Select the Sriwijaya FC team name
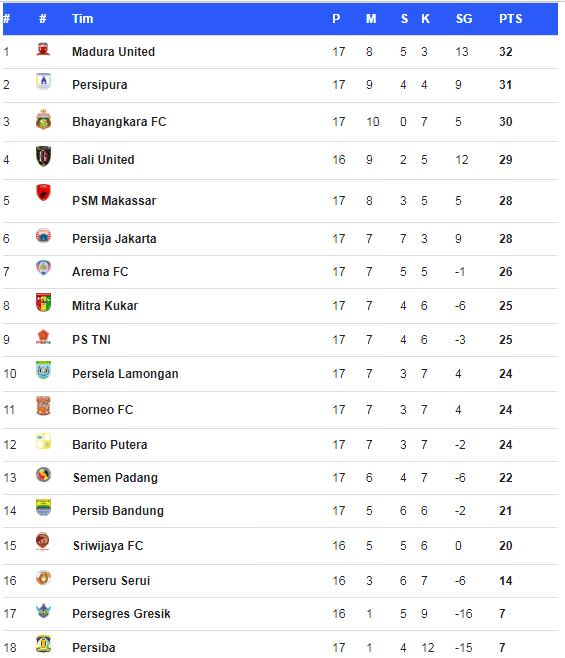 click(108, 546)
